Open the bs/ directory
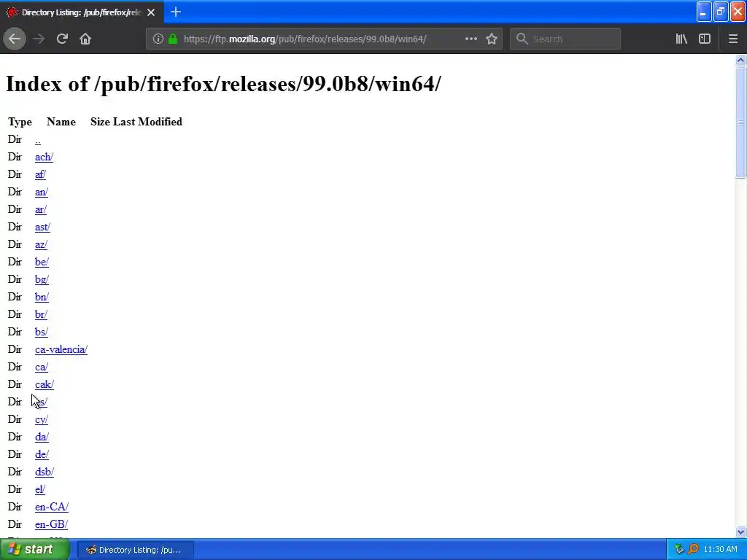This screenshot has width=747, height=560. [42, 332]
